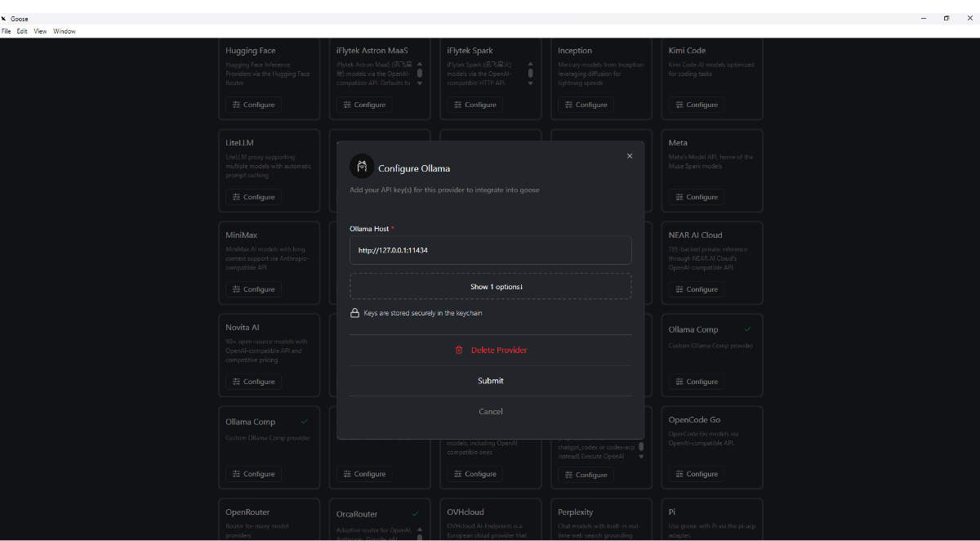Open the Edit menu
The image size is (980, 541).
pyautogui.click(x=22, y=31)
